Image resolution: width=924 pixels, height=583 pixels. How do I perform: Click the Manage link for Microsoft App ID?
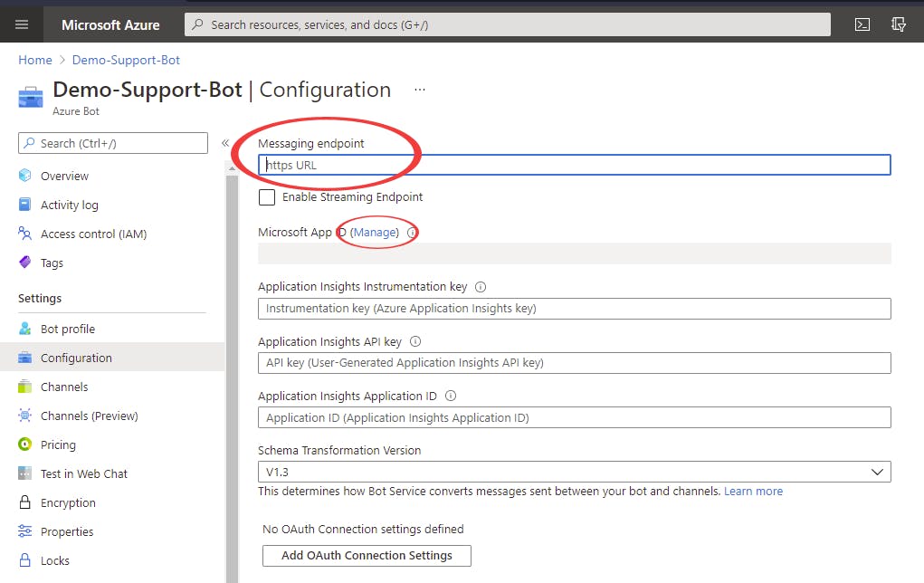[375, 233]
